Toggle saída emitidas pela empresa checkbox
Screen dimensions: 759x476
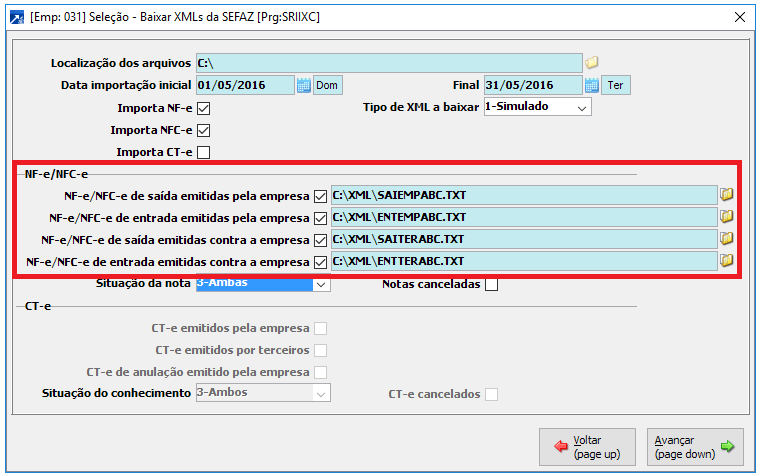[320, 197]
